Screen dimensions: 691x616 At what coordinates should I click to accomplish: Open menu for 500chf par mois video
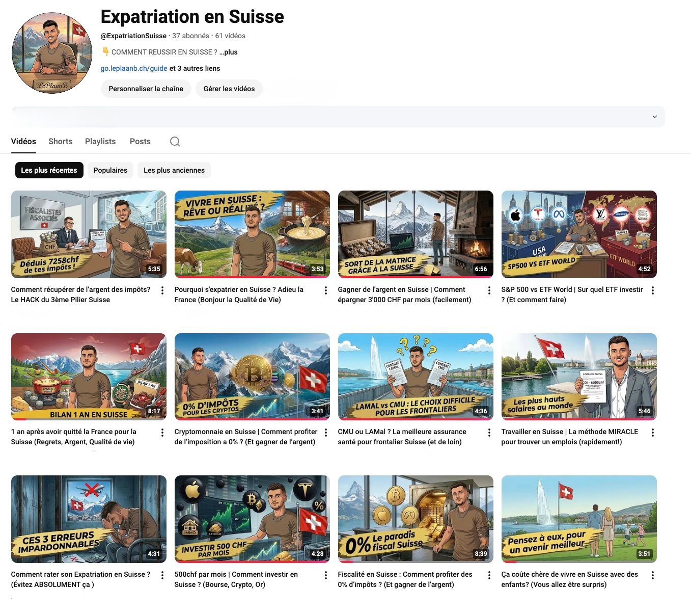coord(326,575)
